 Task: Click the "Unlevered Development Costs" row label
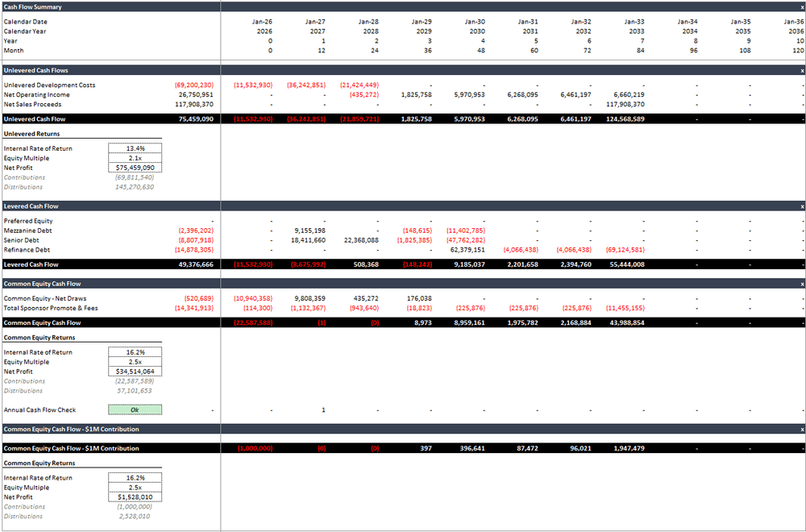(49, 85)
